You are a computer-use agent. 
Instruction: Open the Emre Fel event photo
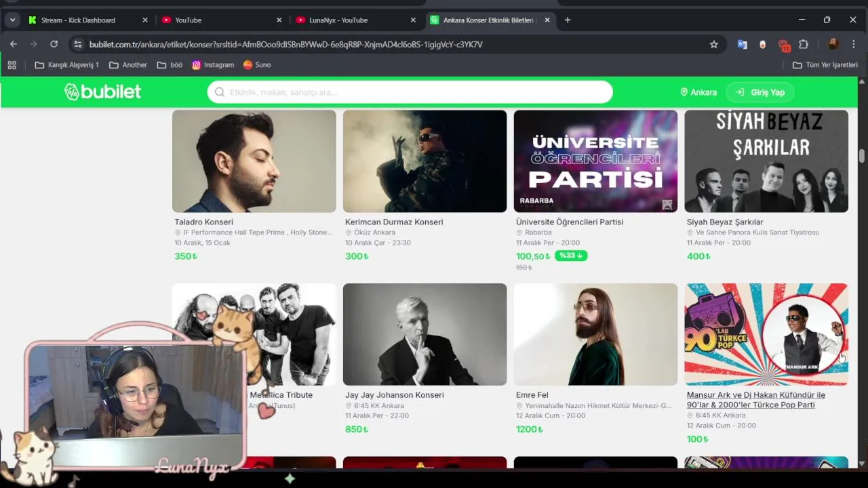[x=595, y=334]
